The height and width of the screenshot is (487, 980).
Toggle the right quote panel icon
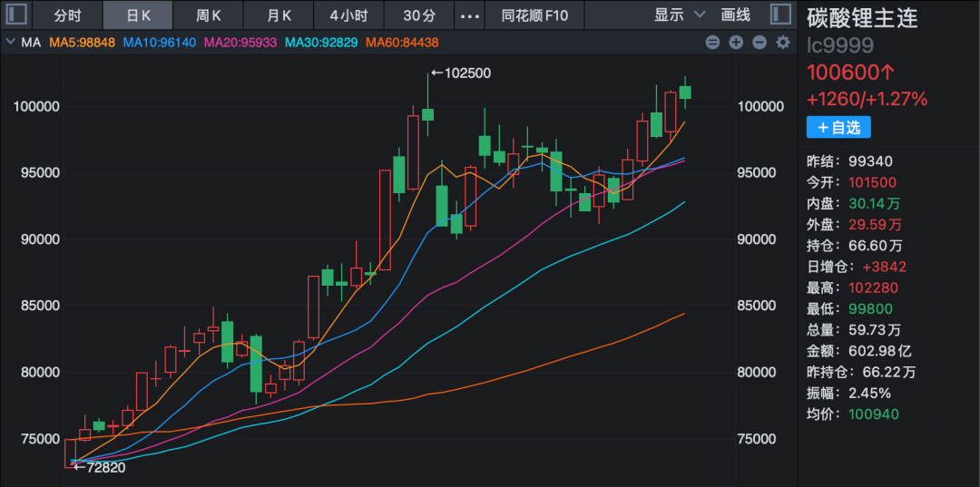(x=779, y=15)
